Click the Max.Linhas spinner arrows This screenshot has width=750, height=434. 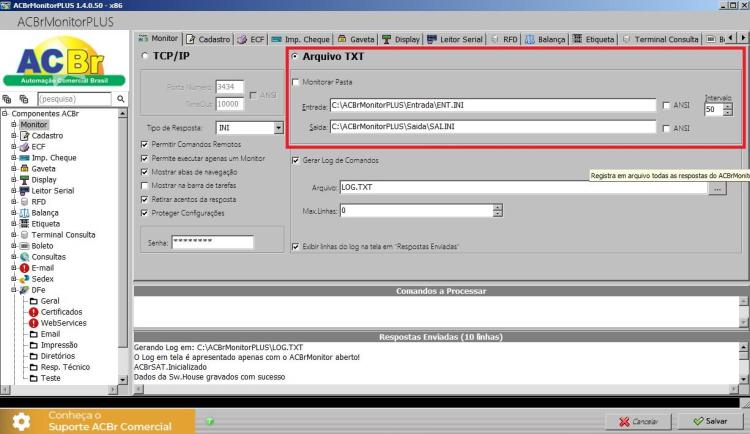(x=498, y=211)
